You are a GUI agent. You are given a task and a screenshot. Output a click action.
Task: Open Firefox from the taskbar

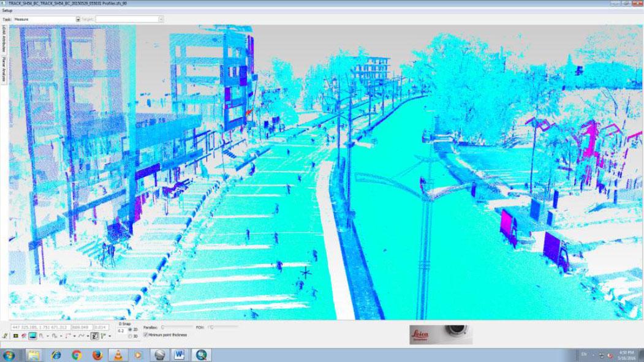[x=97, y=355]
